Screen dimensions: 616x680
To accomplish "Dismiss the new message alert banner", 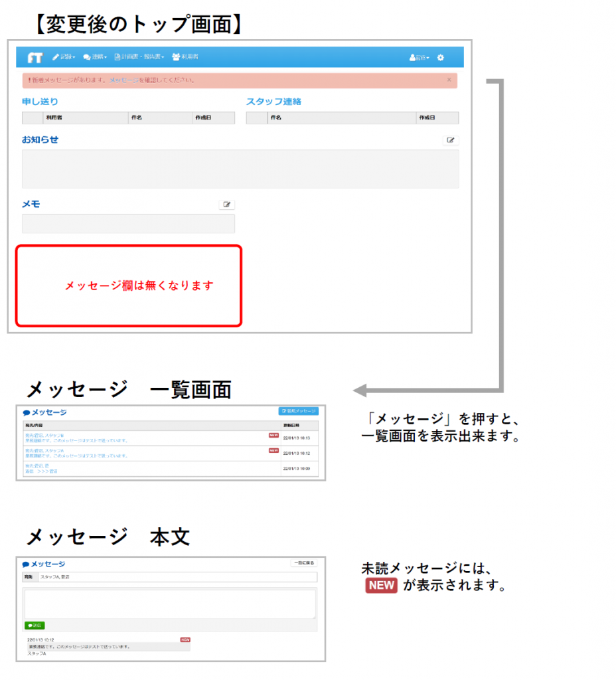I will (449, 80).
